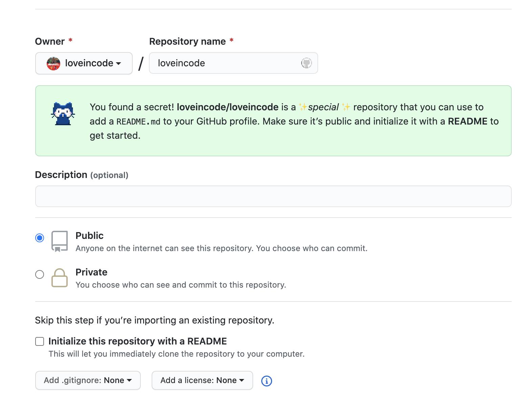Enable Initialize this repository with a README
532x402 pixels.
coord(40,341)
